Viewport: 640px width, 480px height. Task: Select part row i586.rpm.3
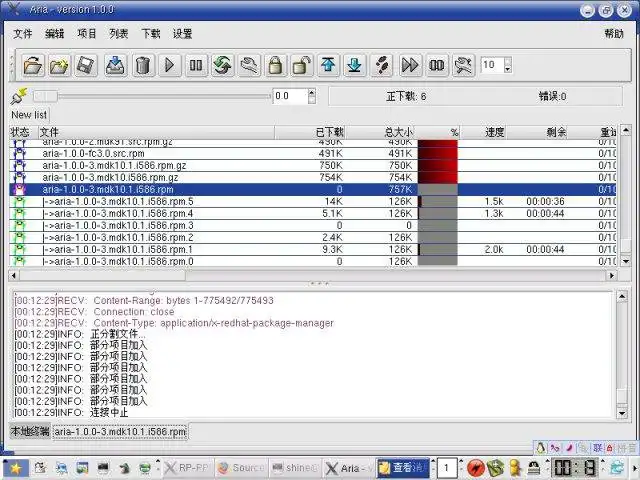(x=313, y=225)
